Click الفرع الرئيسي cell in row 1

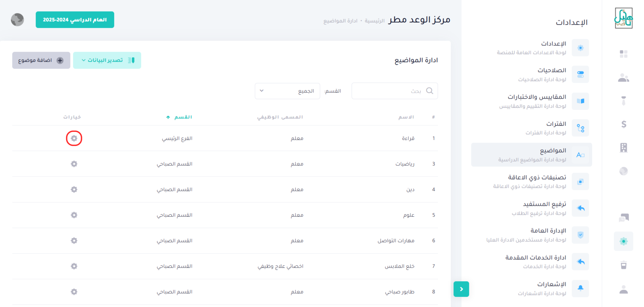[177, 138]
